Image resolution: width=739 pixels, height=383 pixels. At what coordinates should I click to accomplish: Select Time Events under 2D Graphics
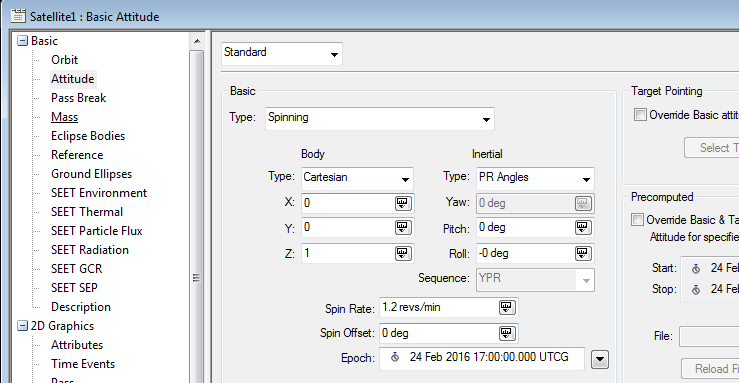tap(83, 364)
